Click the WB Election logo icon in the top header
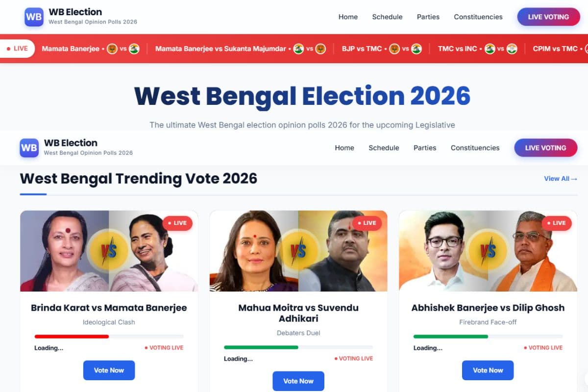 [x=33, y=17]
